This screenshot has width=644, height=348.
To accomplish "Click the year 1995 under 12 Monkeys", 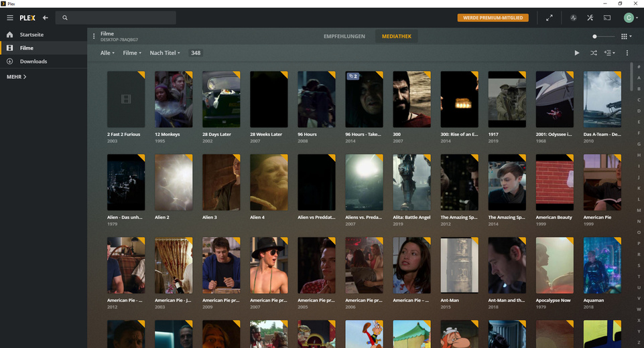I will tap(159, 141).
